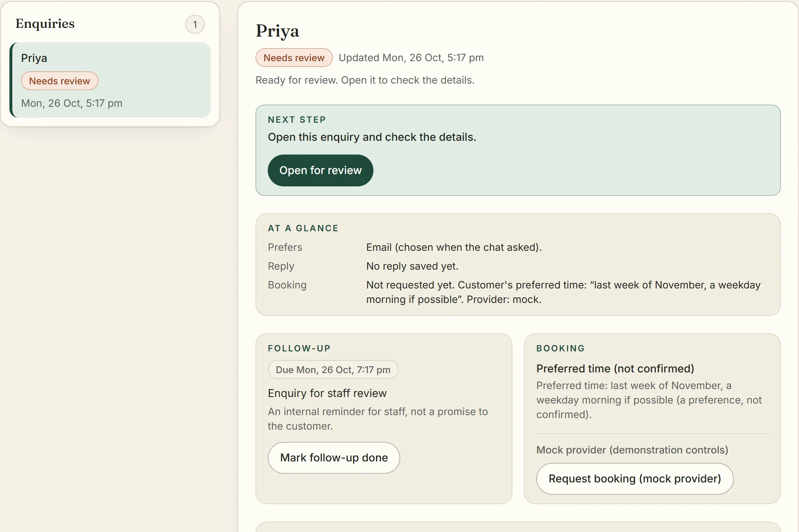Click the Reply row label

(281, 266)
